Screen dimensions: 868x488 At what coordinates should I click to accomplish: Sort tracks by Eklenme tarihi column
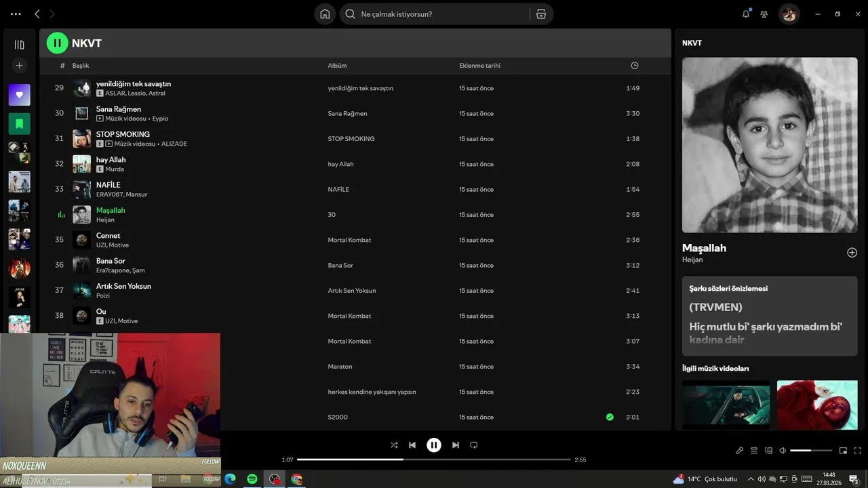tap(479, 66)
